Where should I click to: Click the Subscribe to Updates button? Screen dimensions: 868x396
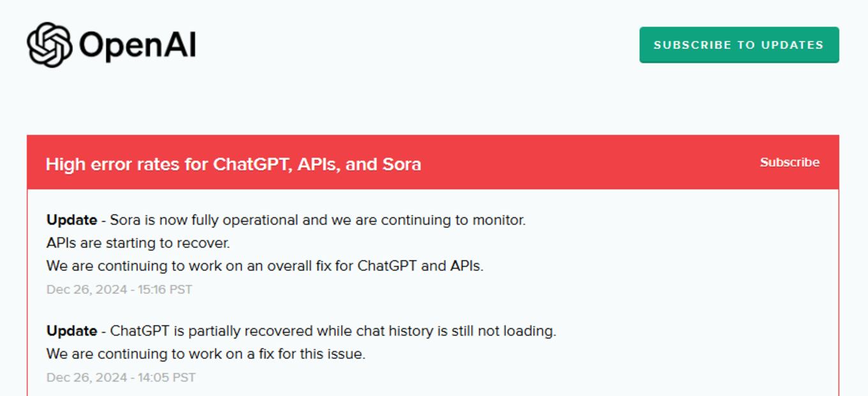pos(739,45)
